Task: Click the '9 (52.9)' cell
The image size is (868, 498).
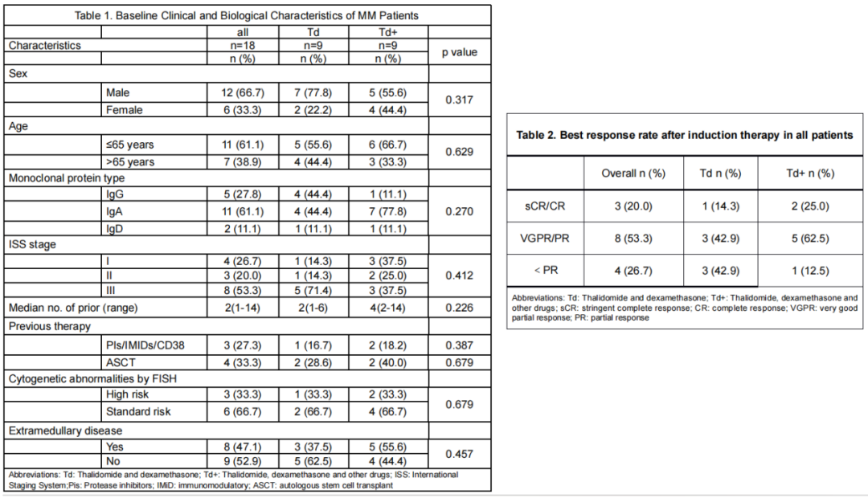Action: tap(243, 461)
